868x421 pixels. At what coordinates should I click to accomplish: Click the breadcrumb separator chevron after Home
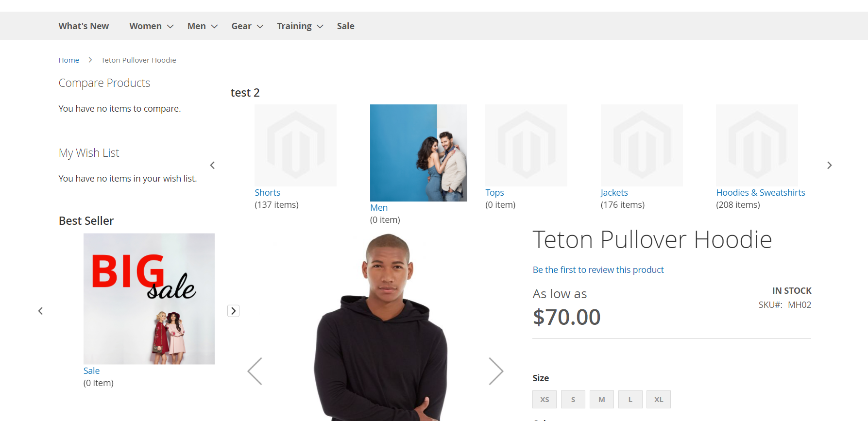click(x=90, y=60)
